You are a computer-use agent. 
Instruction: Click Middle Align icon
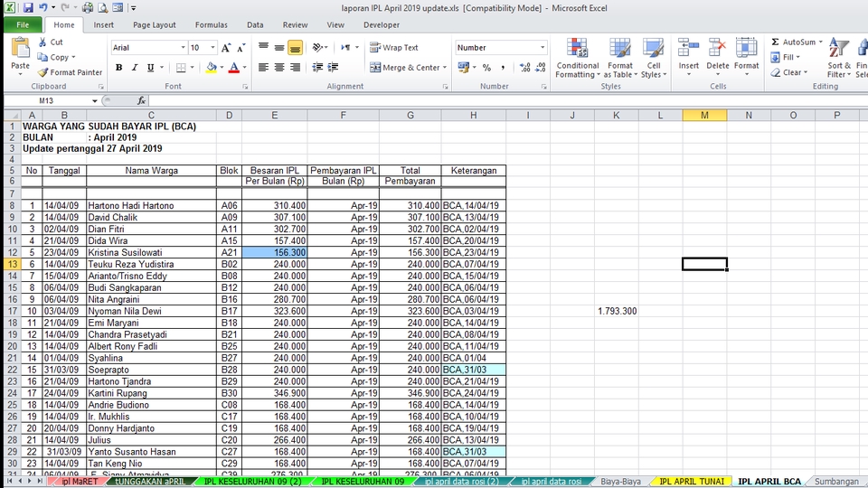pos(279,48)
